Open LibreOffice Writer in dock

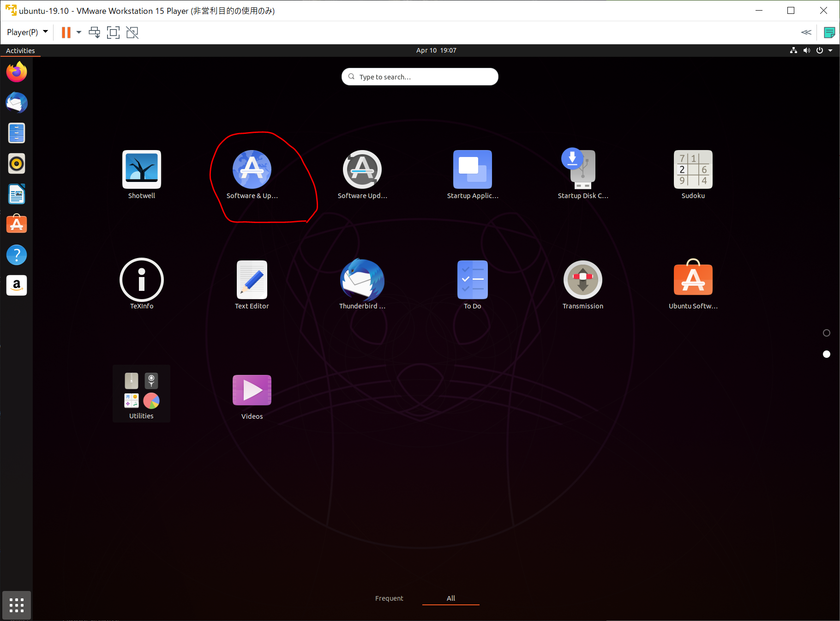(17, 194)
